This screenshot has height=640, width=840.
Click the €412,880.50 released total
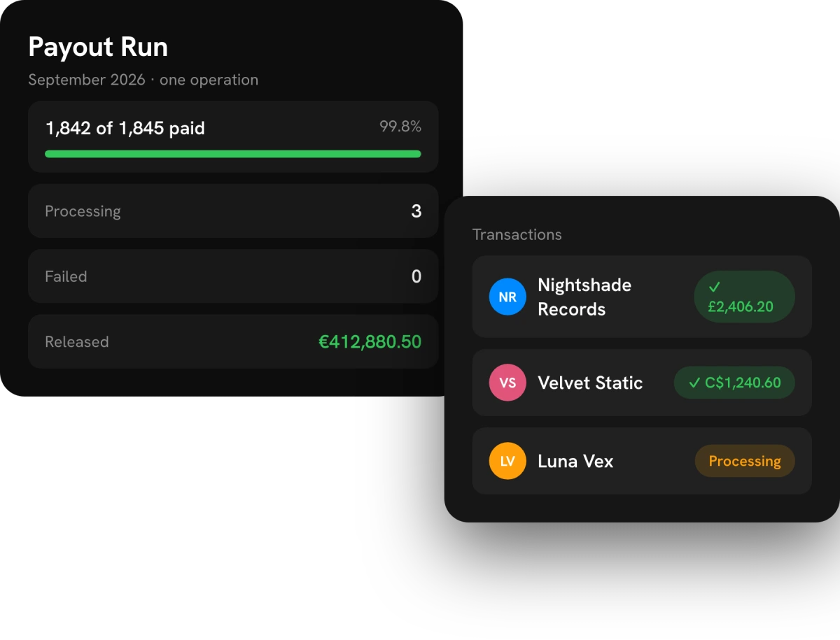click(x=370, y=341)
